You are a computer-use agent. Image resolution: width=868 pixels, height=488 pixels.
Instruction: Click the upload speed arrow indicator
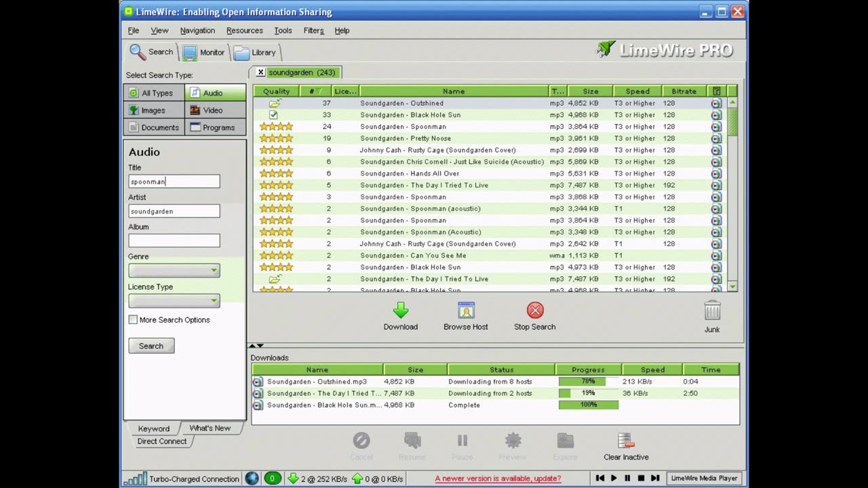(357, 479)
